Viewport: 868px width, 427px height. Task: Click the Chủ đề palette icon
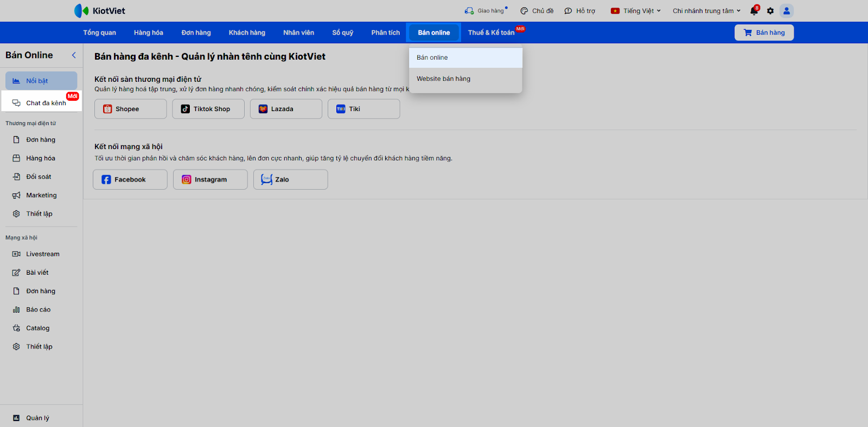(x=524, y=11)
